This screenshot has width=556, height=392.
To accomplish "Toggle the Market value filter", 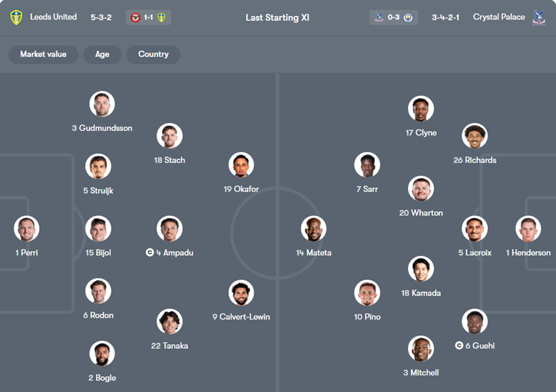I will pyautogui.click(x=43, y=54).
